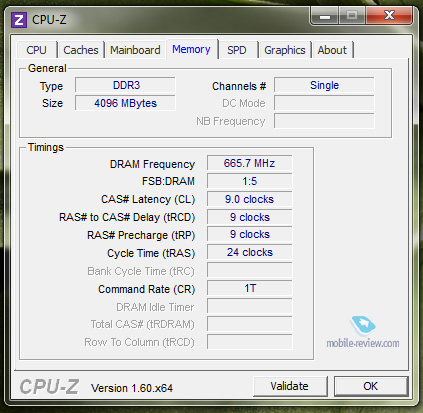The width and height of the screenshot is (423, 413).
Task: Click the CPU-Z purple Z title icon
Action: click(x=19, y=20)
